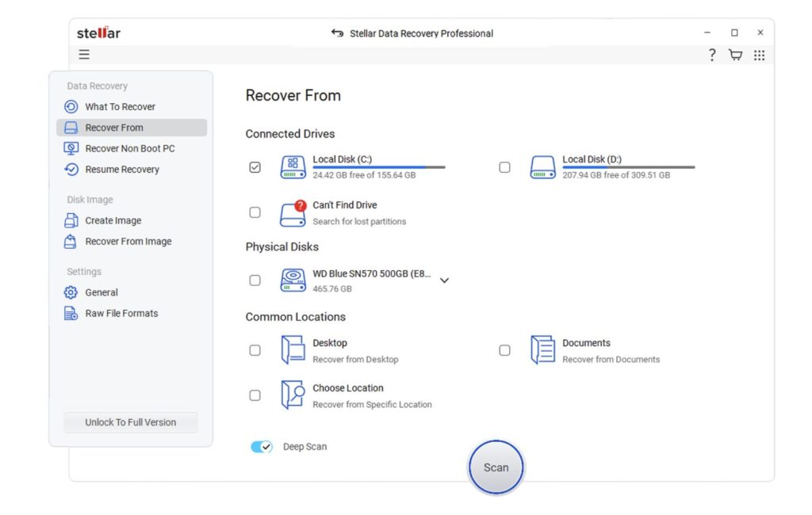This screenshot has width=812, height=515.
Task: Click "Recover from Documents" text
Action: click(x=611, y=359)
